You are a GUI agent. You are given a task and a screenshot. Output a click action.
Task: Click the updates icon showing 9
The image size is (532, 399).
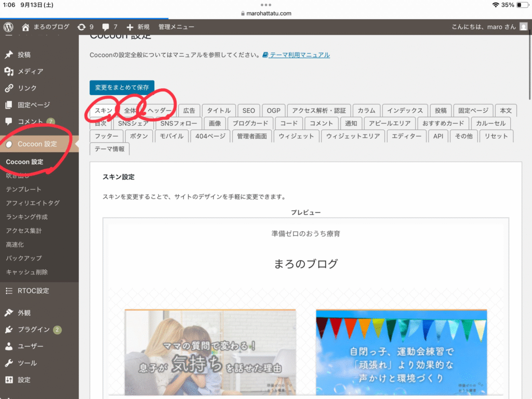coord(81,27)
